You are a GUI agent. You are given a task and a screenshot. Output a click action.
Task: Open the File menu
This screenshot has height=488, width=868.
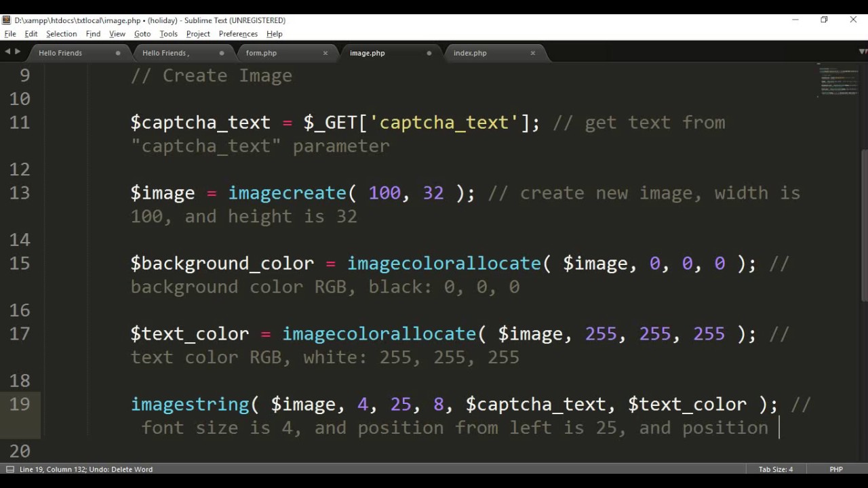click(x=10, y=34)
